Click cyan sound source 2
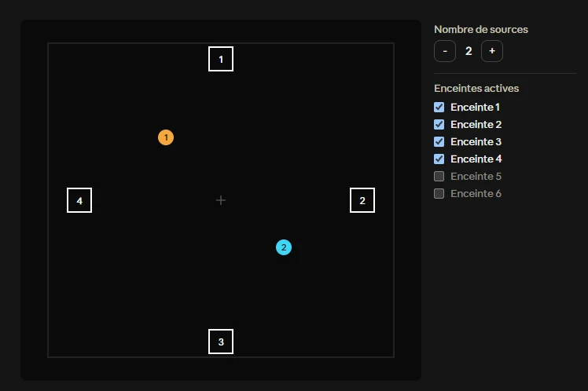The image size is (588, 391). 284,247
